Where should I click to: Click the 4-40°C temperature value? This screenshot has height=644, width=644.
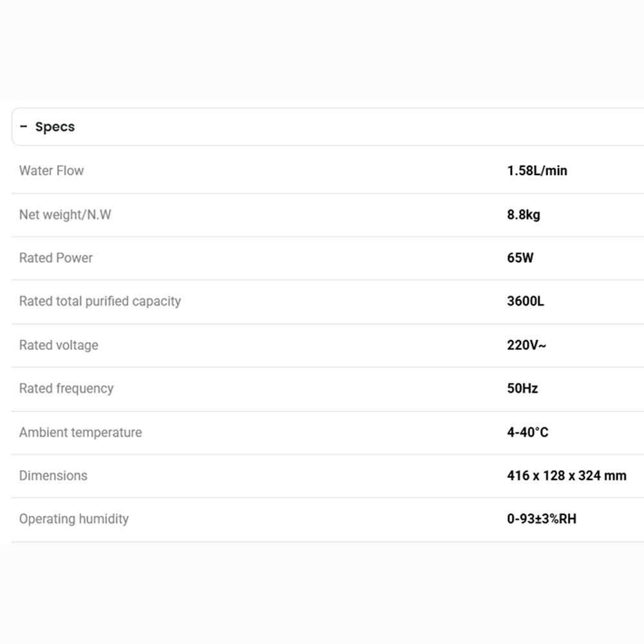click(527, 432)
